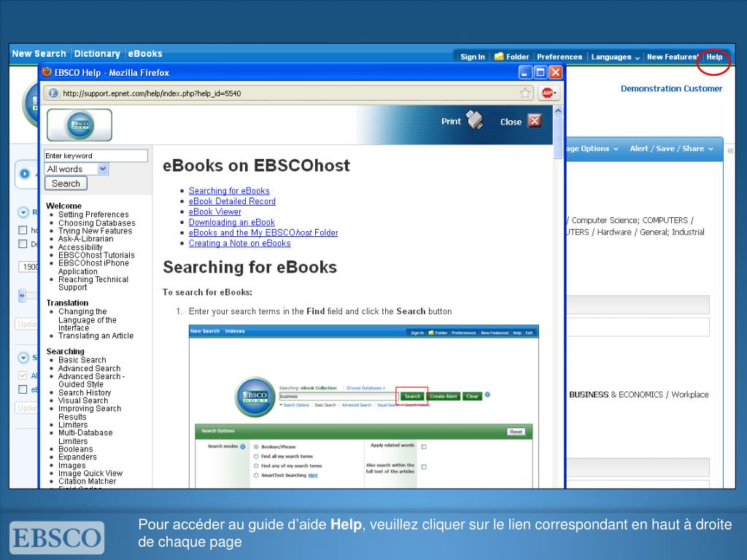Viewport: 747px width, 560px height.
Task: Open Trying New Features help topic
Action: (96, 231)
